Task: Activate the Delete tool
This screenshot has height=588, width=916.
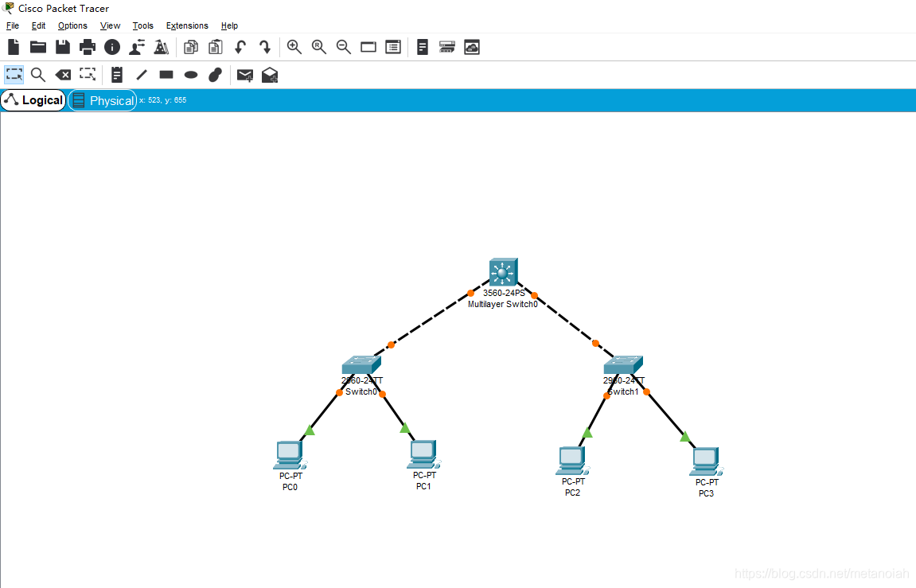Action: (63, 75)
